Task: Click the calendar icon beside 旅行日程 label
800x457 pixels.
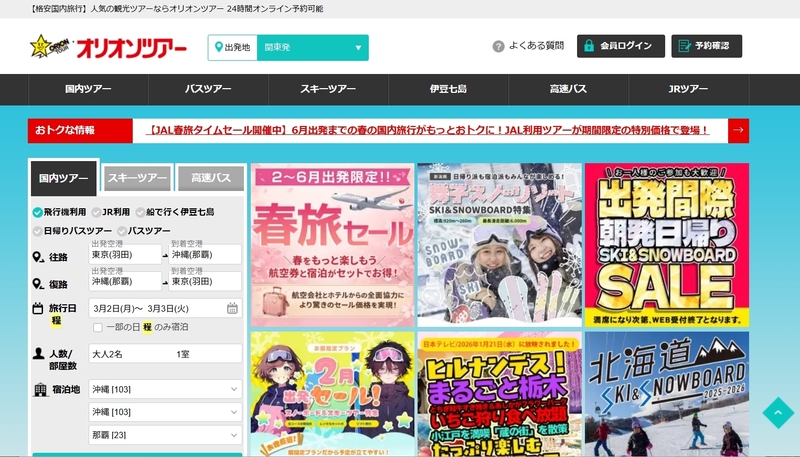Action: 38,309
